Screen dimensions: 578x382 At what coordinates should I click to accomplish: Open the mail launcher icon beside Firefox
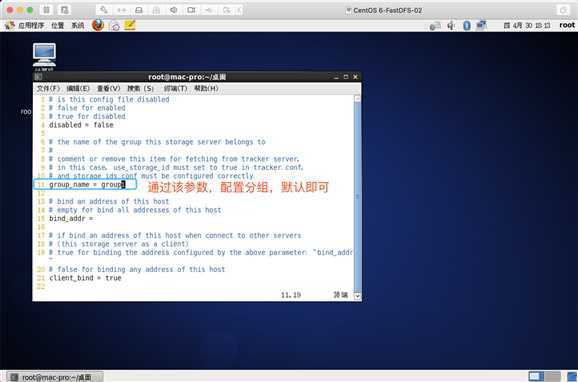coord(115,25)
